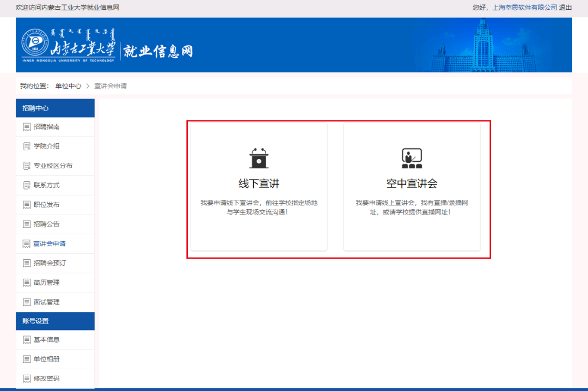
Task: Go to 单位中心 in breadcrumb
Action: pos(68,86)
